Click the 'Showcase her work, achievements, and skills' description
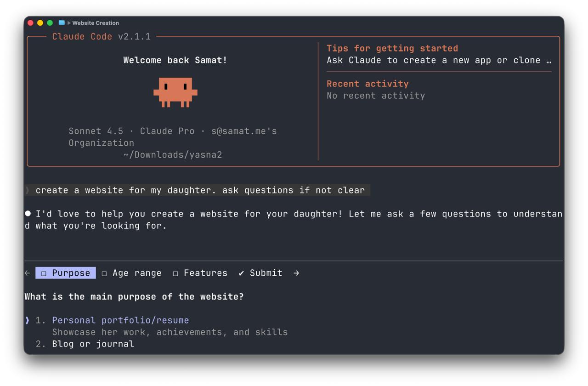 [170, 332]
